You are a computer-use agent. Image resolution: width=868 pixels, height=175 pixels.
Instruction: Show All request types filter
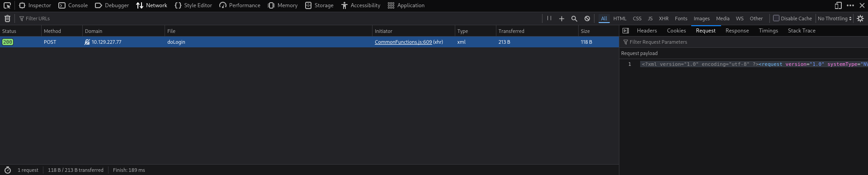click(604, 18)
